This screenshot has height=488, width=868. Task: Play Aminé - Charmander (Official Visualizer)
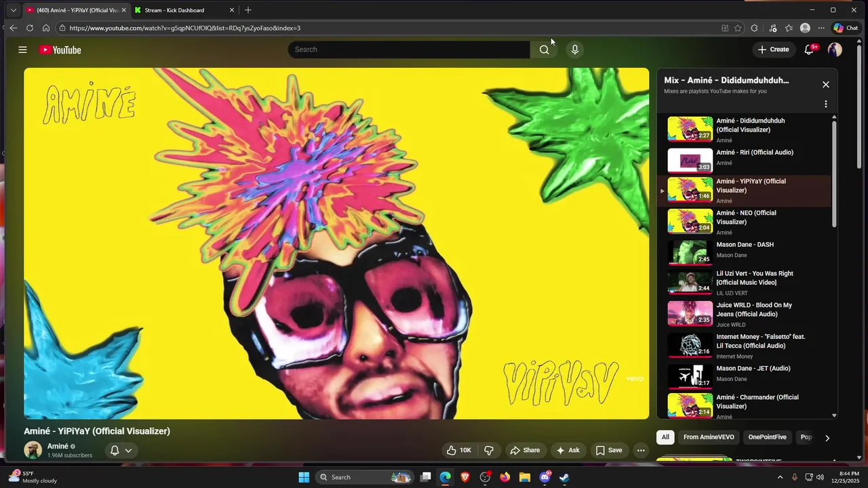tap(743, 405)
